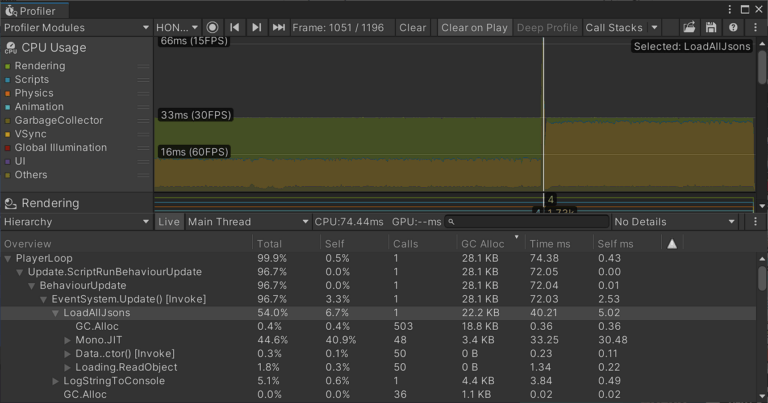
Task: Open the Profiler Modules dropdown
Action: [x=76, y=28]
